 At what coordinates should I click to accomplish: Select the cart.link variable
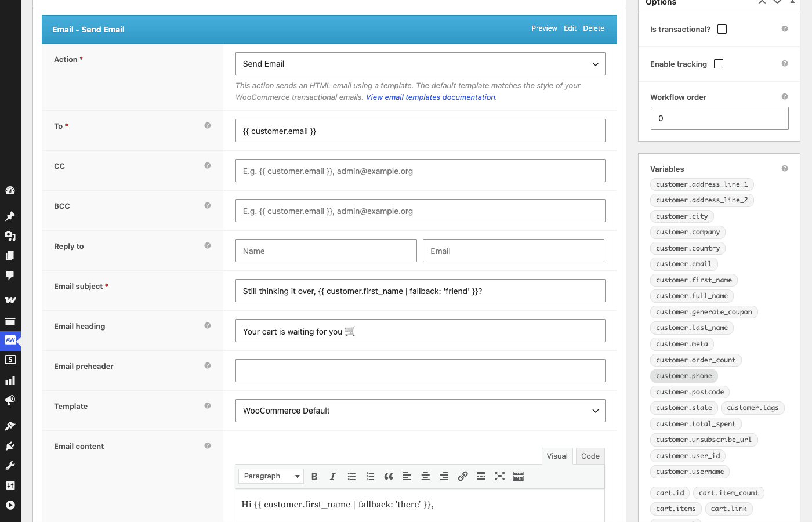pyautogui.click(x=729, y=509)
